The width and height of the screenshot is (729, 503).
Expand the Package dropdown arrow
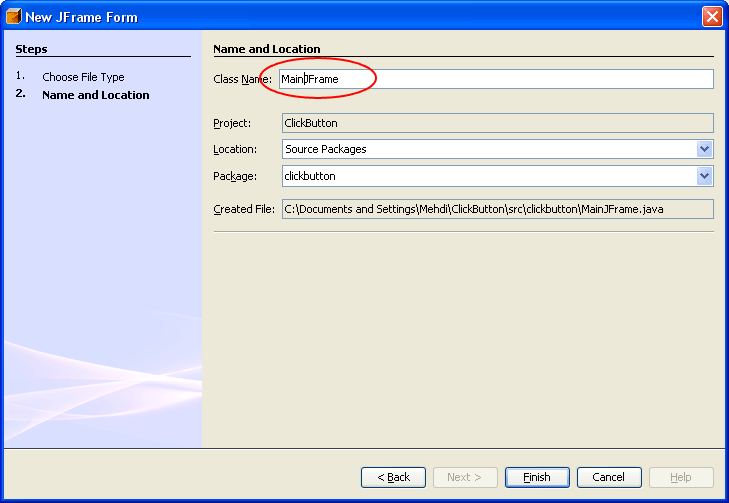705,176
